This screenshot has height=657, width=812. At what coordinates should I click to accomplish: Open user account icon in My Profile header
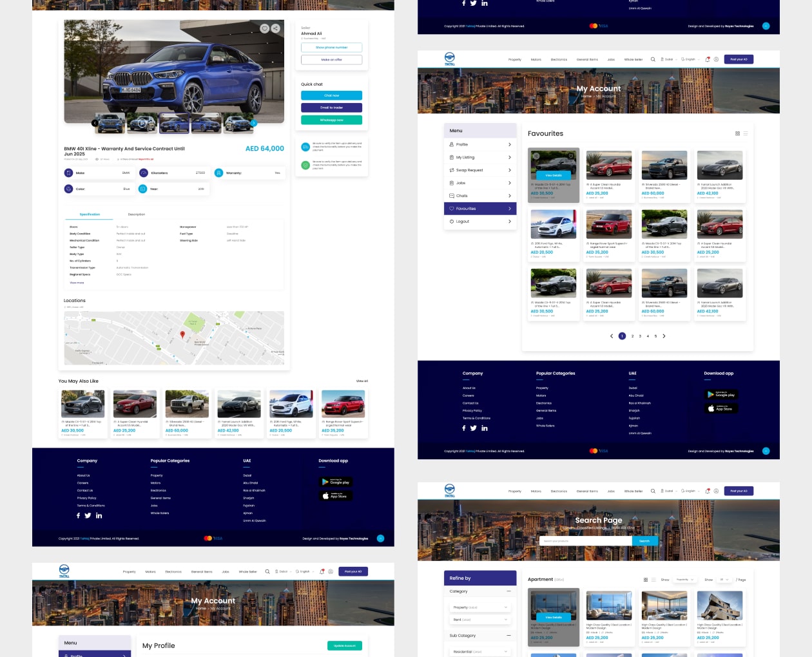(x=331, y=571)
